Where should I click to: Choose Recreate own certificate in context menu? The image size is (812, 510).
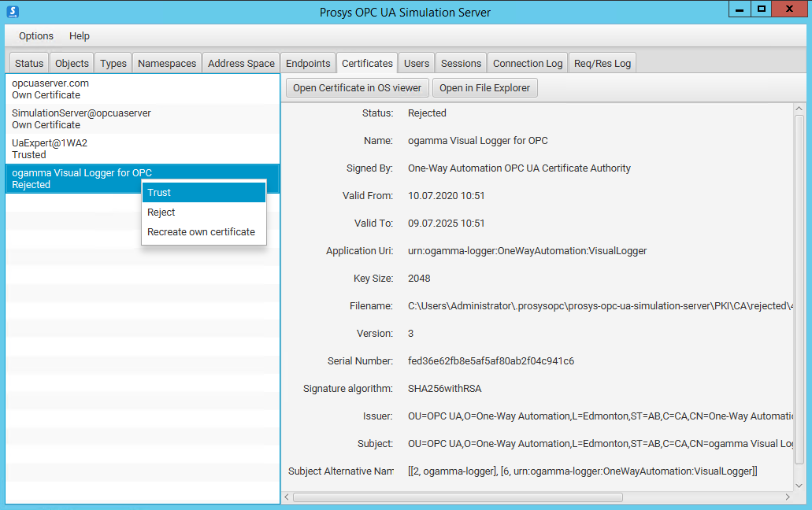[x=203, y=231]
